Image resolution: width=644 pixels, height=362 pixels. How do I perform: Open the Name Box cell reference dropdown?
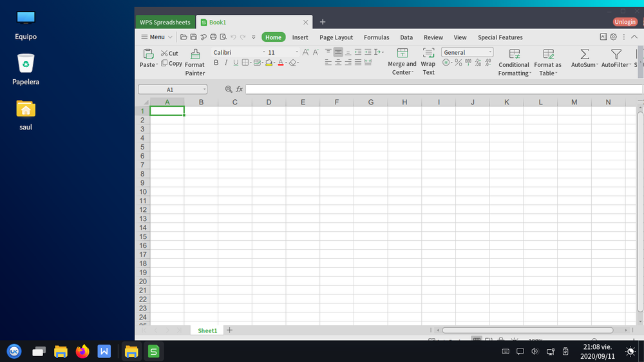[x=205, y=90]
